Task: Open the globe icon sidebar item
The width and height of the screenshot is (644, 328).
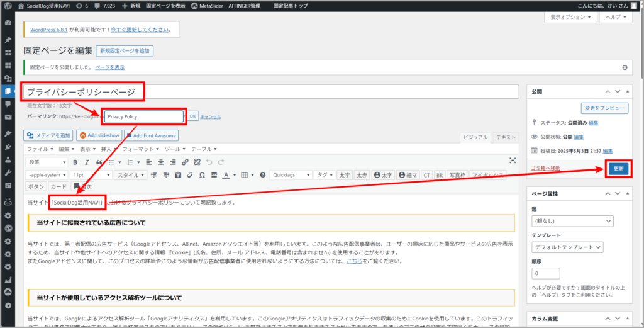Action: pos(8,228)
